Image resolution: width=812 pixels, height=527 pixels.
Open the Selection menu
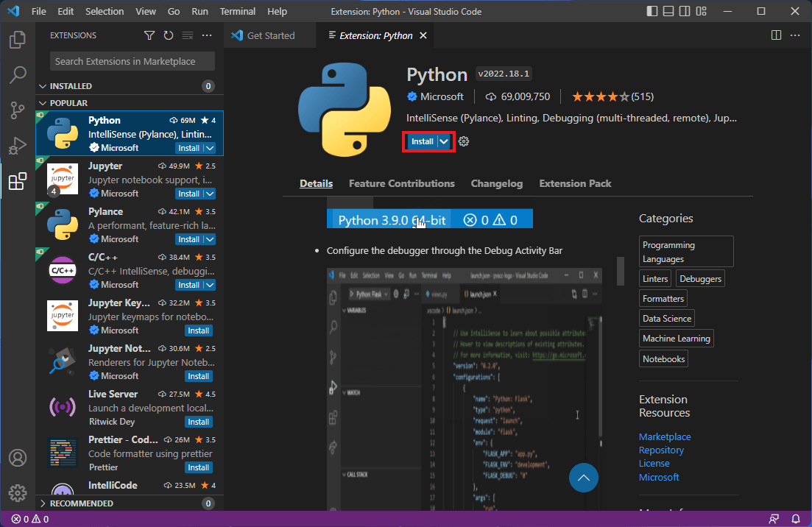(x=105, y=11)
